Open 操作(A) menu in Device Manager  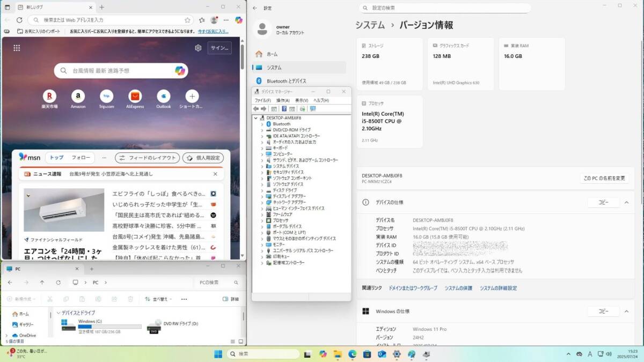pos(283,100)
